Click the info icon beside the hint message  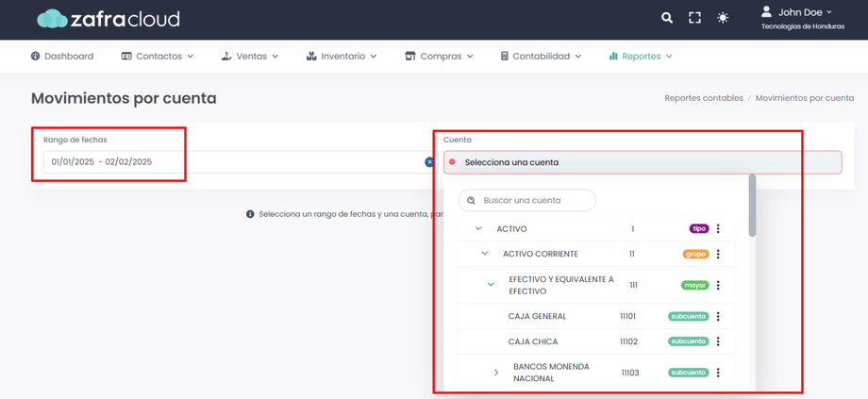[x=250, y=213]
